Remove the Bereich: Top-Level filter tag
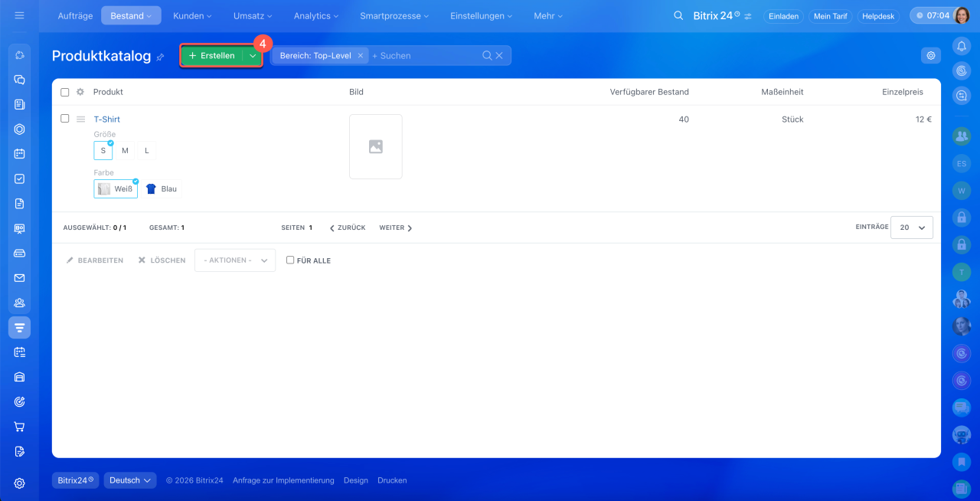 pyautogui.click(x=361, y=56)
